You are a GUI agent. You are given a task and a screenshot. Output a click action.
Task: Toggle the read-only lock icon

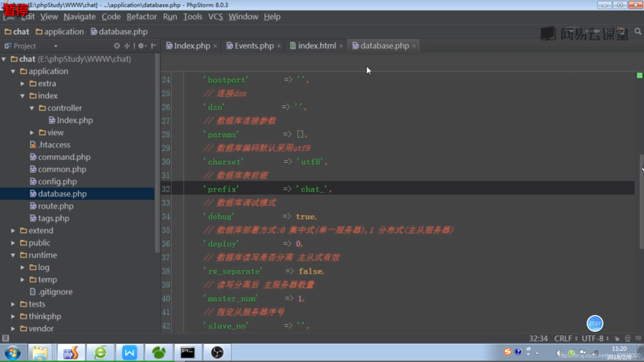click(x=617, y=339)
